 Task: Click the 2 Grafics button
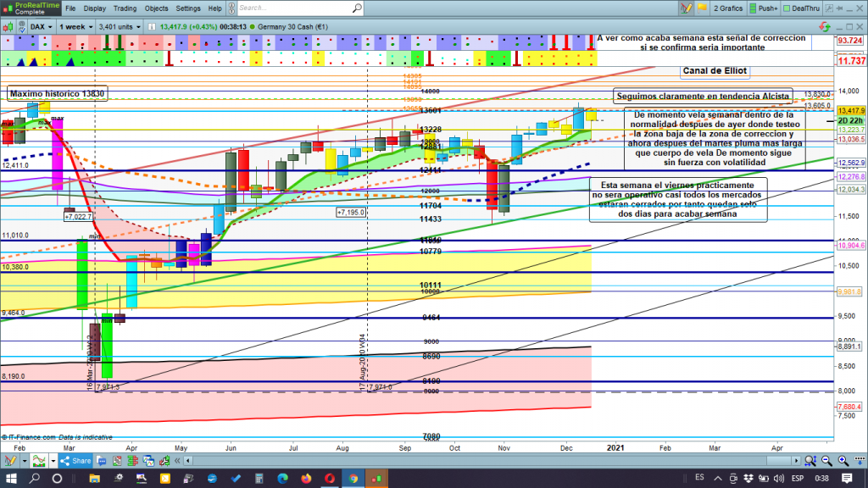click(728, 8)
